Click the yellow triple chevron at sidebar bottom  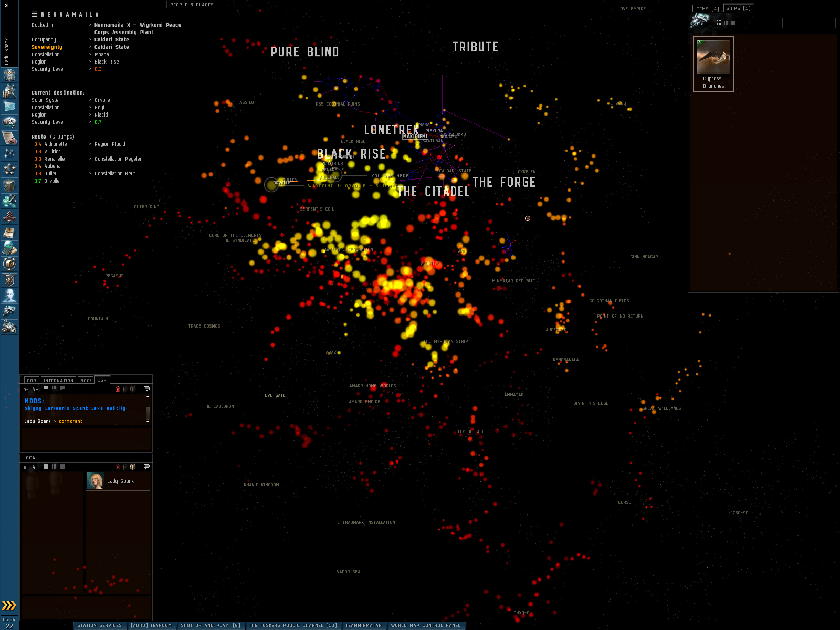[x=9, y=605]
